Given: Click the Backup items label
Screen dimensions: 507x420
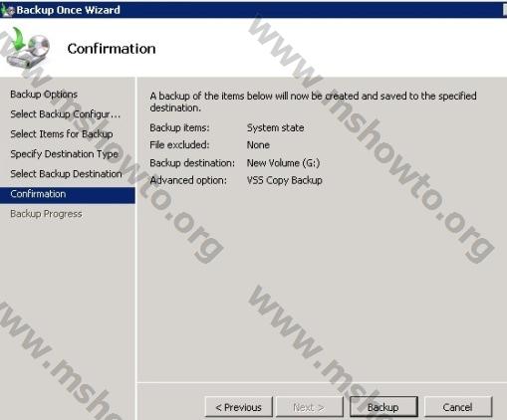Looking at the screenshot, I should point(179,127).
